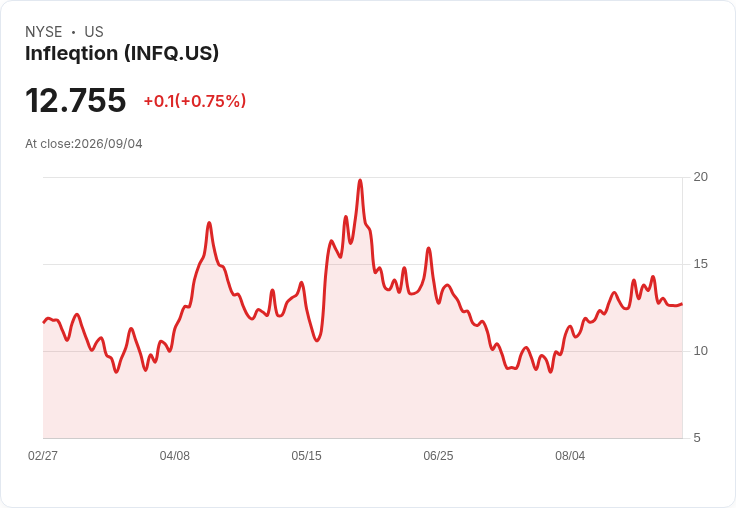Viewport: 736px width, 508px height.
Task: Click the US market label
Action: [94, 32]
